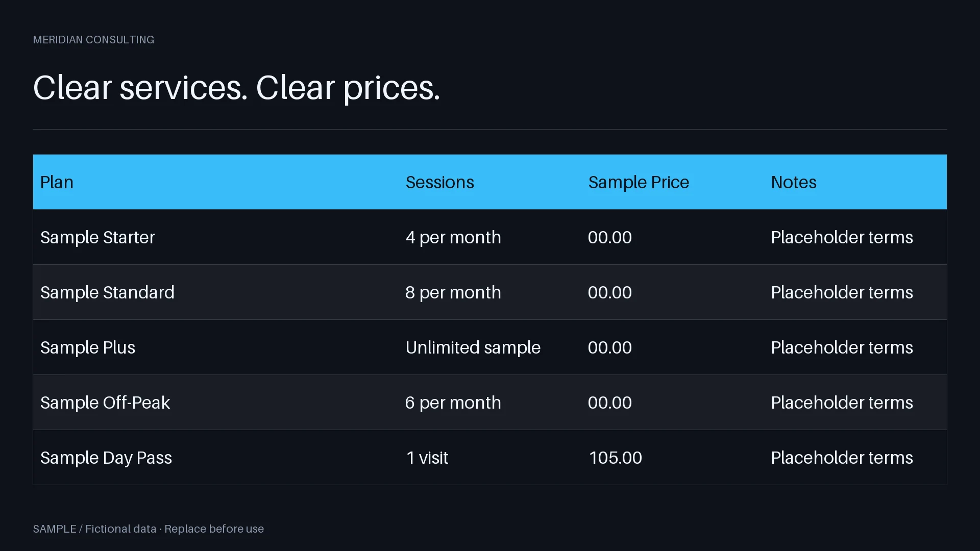Viewport: 980px width, 551px height.
Task: Click the Unlimited sample sessions cell
Action: point(490,347)
